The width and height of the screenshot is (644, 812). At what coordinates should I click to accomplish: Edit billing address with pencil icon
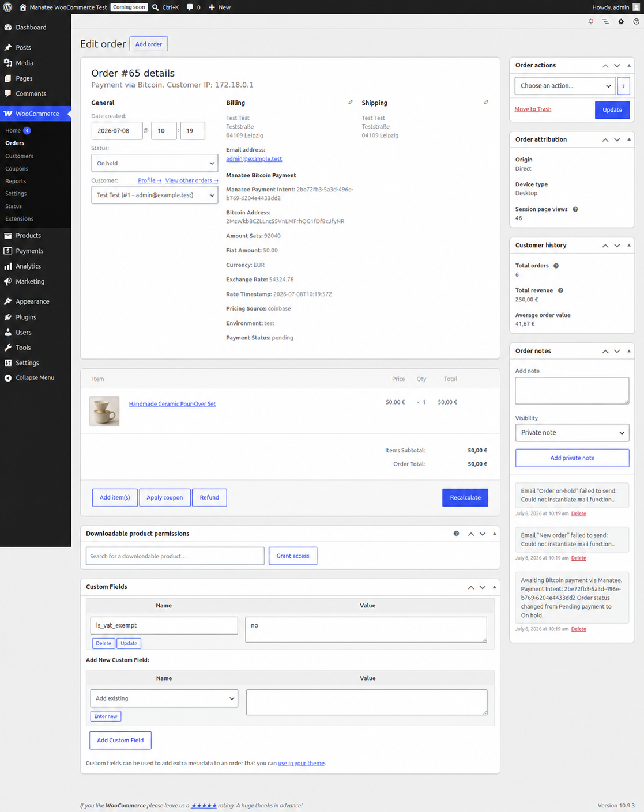[x=350, y=102]
